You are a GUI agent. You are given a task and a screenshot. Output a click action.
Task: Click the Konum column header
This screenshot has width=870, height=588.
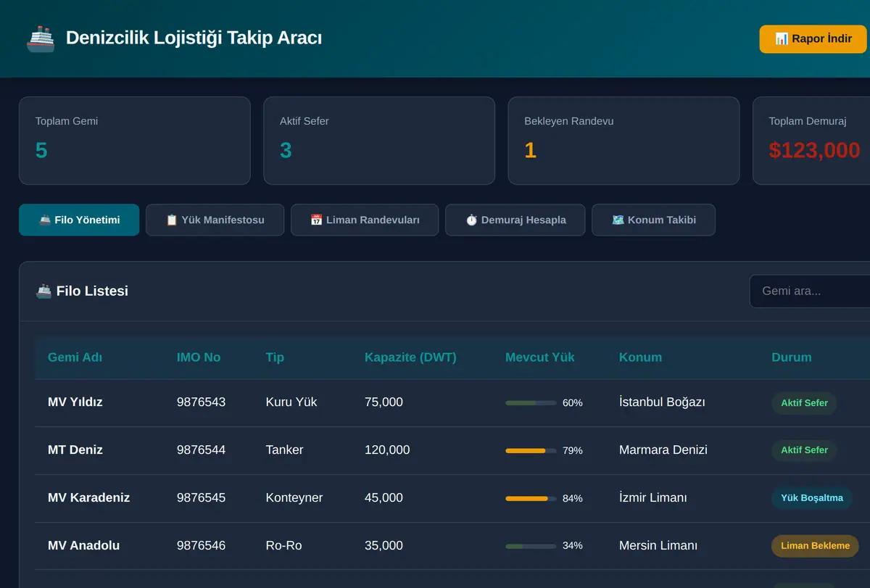click(640, 357)
